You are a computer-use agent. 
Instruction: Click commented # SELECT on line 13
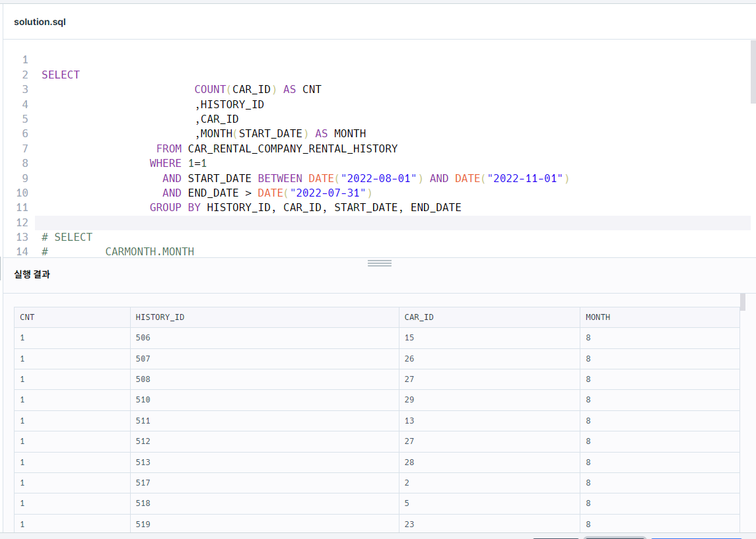67,237
